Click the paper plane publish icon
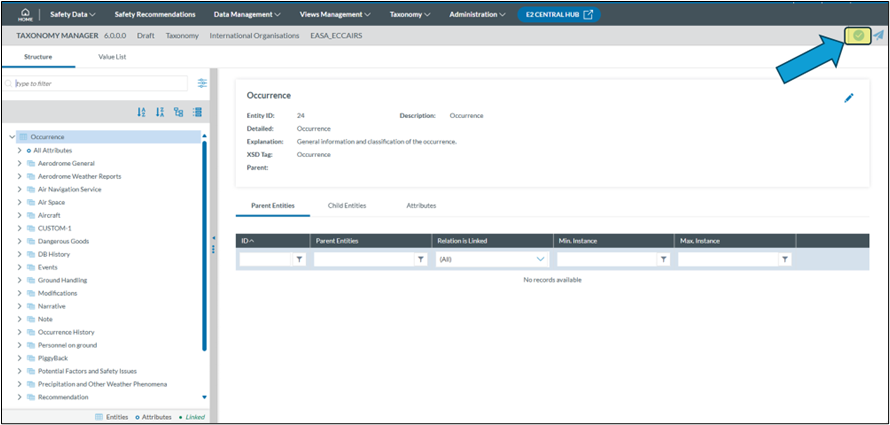The height and width of the screenshot is (425, 890). [878, 35]
